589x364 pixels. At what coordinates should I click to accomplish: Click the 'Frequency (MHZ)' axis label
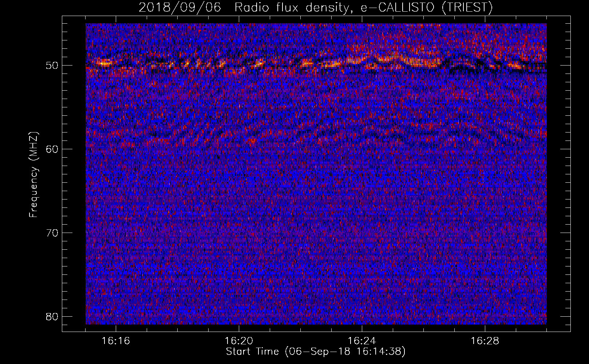pyautogui.click(x=33, y=175)
